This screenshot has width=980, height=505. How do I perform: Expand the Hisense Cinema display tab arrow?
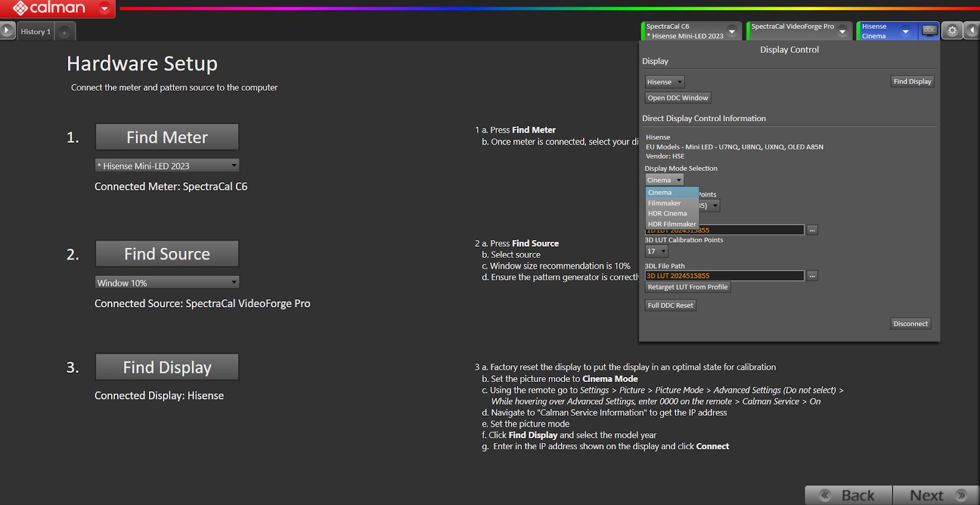[905, 31]
